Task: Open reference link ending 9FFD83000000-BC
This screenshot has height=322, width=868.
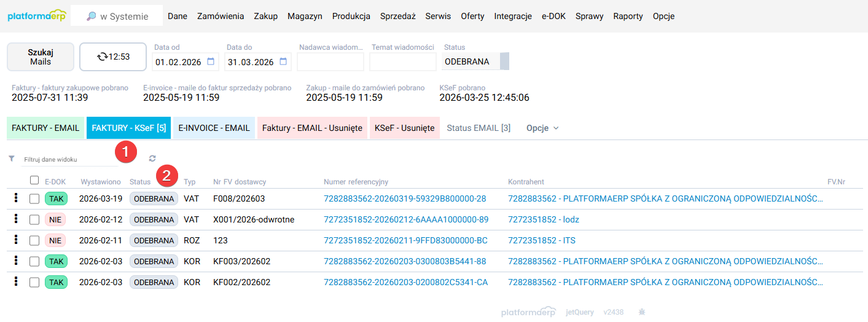Action: [x=405, y=241]
